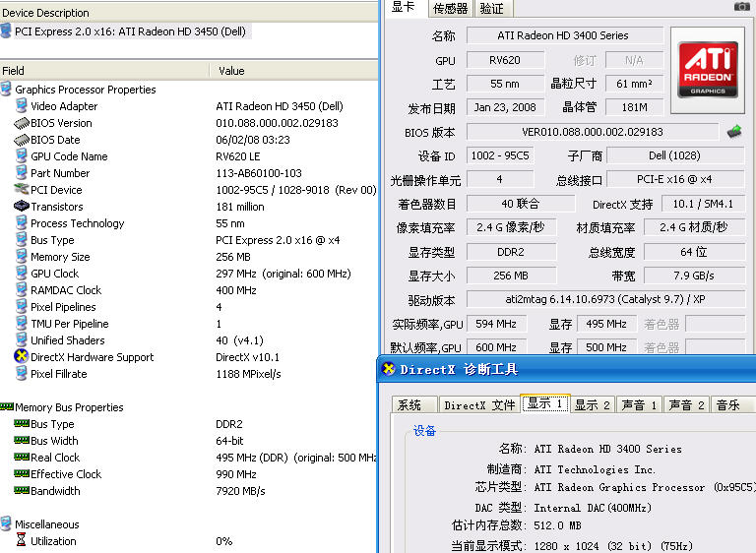Switch to the 验证 tab in GPU-Z
The height and width of the screenshot is (553, 756).
492,9
